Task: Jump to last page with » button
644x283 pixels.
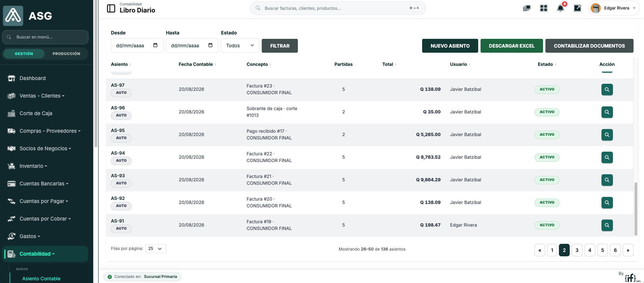Action: (628, 250)
